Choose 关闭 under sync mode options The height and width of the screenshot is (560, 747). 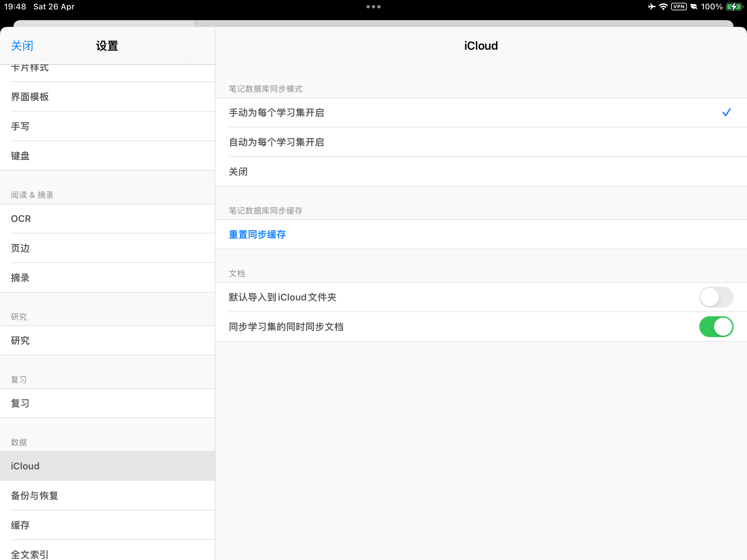coord(481,172)
